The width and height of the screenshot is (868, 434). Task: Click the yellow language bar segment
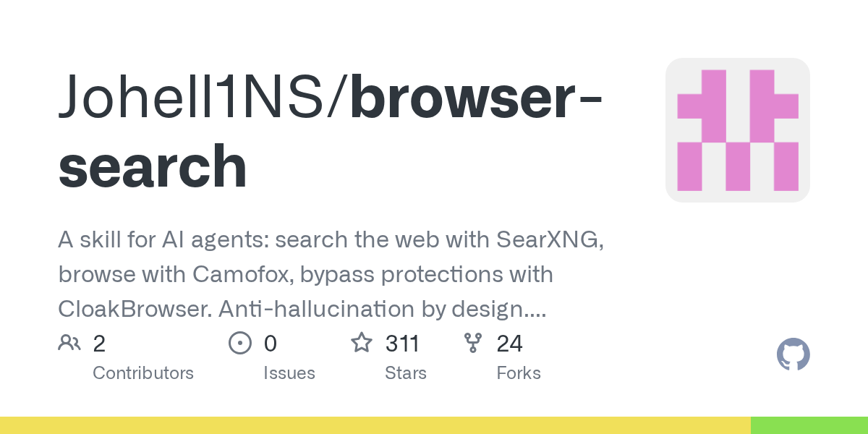[375, 425]
